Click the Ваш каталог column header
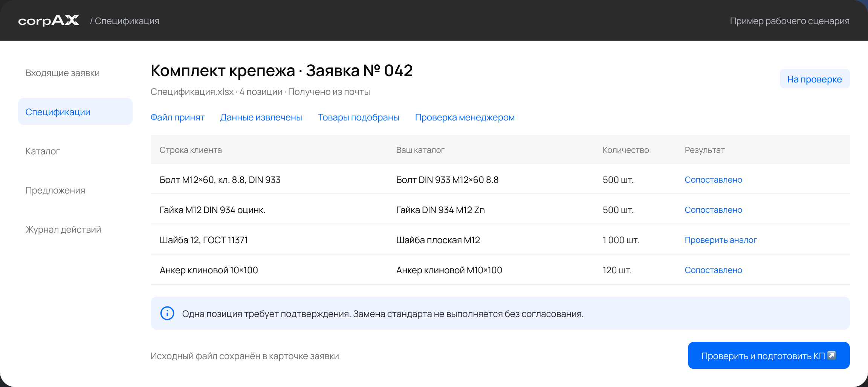 [420, 150]
